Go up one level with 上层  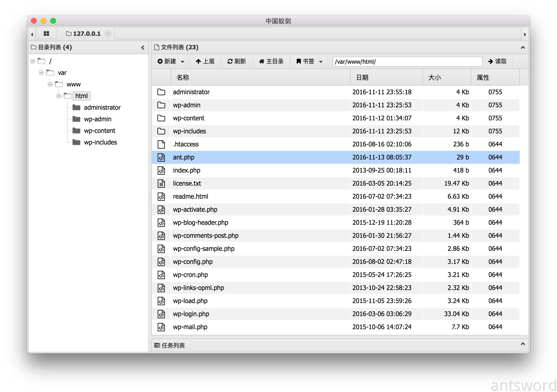point(205,61)
